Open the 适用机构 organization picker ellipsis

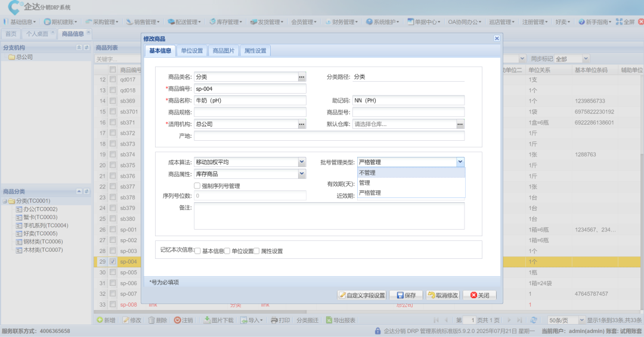click(302, 124)
